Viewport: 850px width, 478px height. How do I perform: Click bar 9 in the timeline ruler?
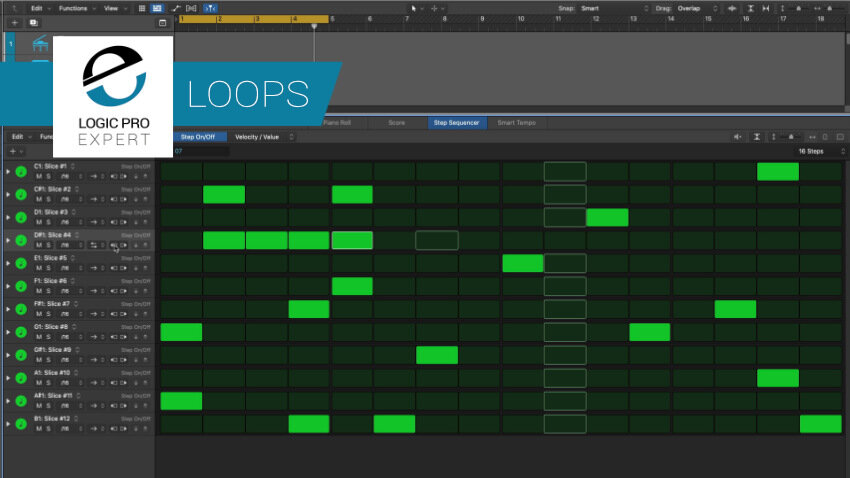482,19
